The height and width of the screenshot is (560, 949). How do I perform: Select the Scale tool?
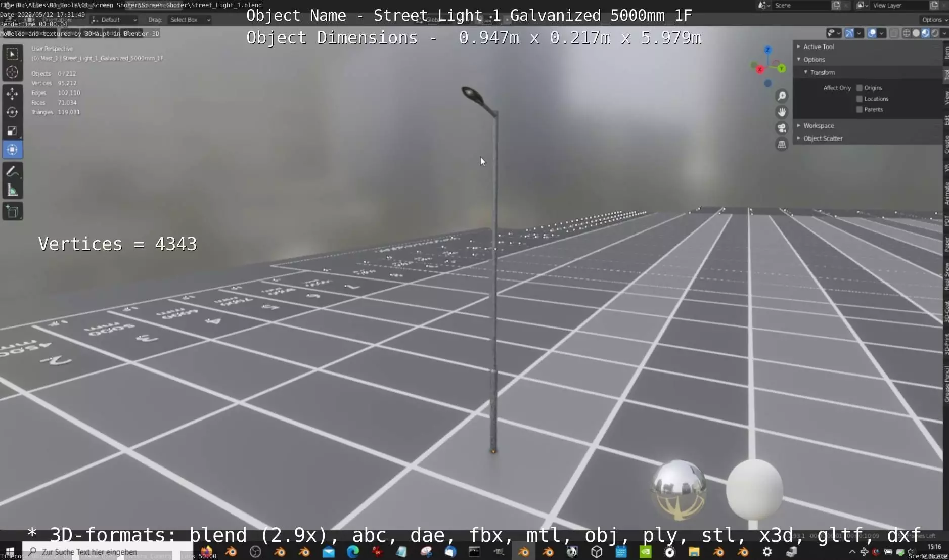(x=12, y=131)
